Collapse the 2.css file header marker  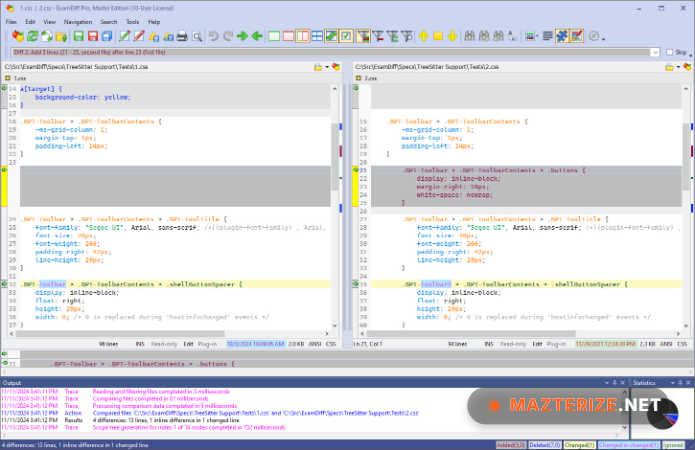point(359,78)
